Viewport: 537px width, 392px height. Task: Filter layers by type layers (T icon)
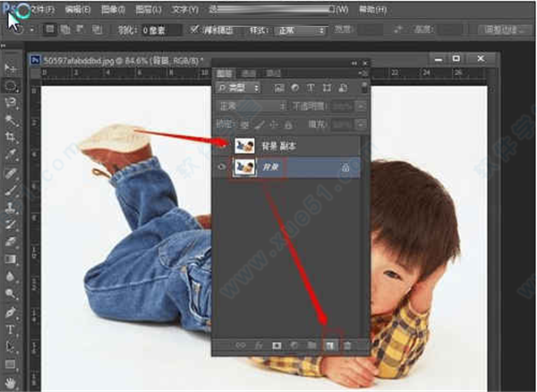coord(311,88)
